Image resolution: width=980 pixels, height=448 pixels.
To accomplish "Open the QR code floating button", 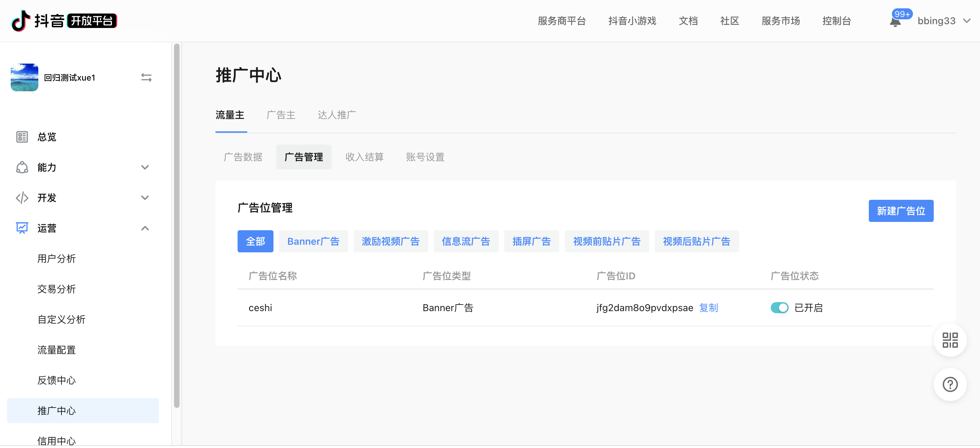I will pos(950,340).
